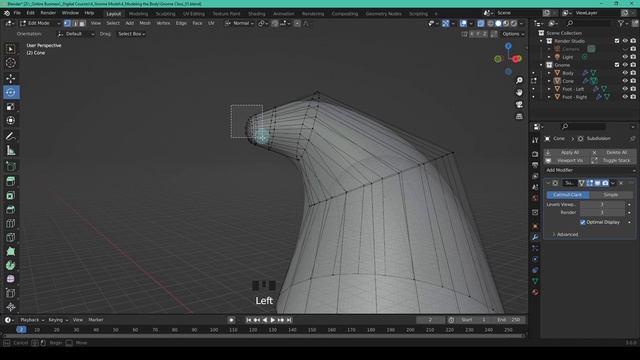The height and width of the screenshot is (360, 640).
Task: Open the Playback dropdown in timeline
Action: point(32,320)
